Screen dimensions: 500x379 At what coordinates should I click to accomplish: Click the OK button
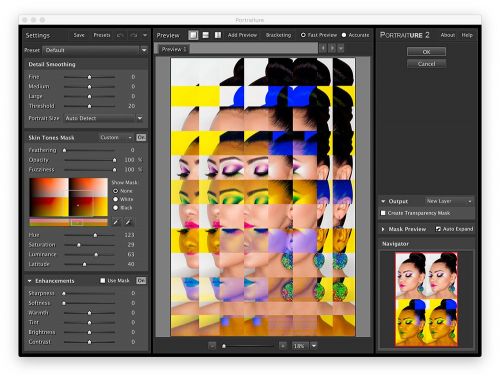pos(426,52)
